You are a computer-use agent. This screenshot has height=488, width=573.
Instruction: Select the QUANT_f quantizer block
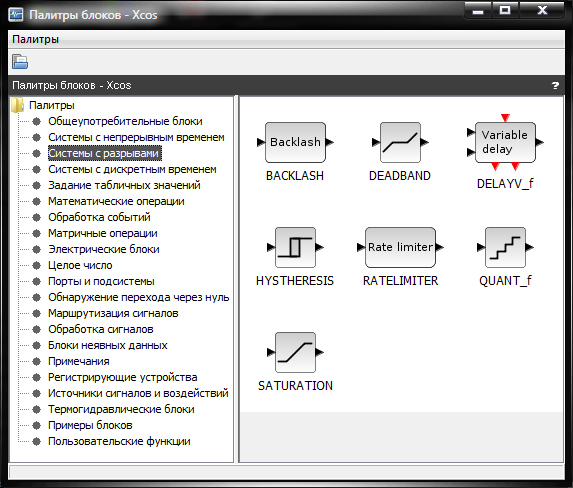click(x=505, y=247)
